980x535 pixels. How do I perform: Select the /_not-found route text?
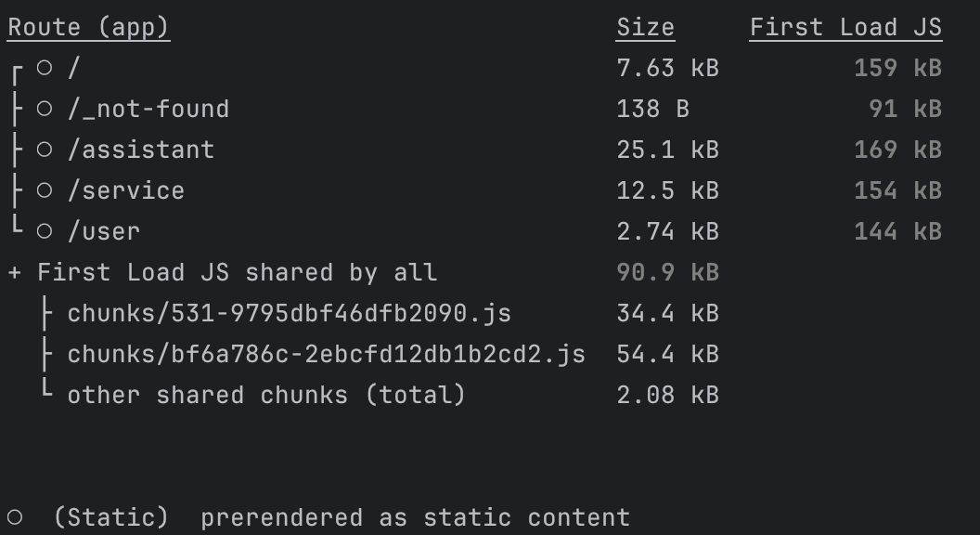click(148, 109)
